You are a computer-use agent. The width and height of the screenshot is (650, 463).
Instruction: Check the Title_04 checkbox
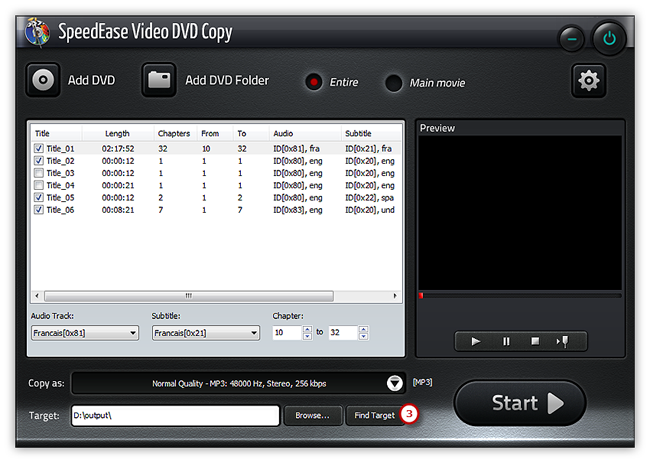[39, 185]
